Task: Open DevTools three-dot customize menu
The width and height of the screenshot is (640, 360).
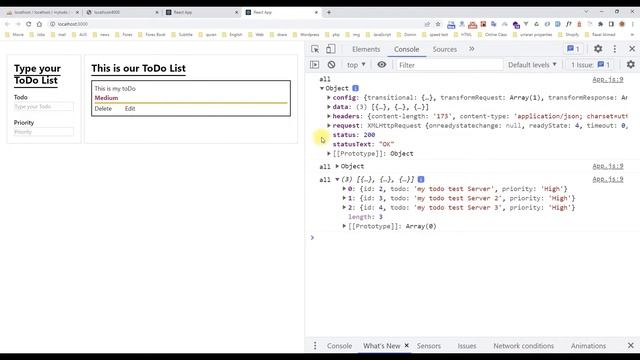Action: pyautogui.click(x=615, y=49)
